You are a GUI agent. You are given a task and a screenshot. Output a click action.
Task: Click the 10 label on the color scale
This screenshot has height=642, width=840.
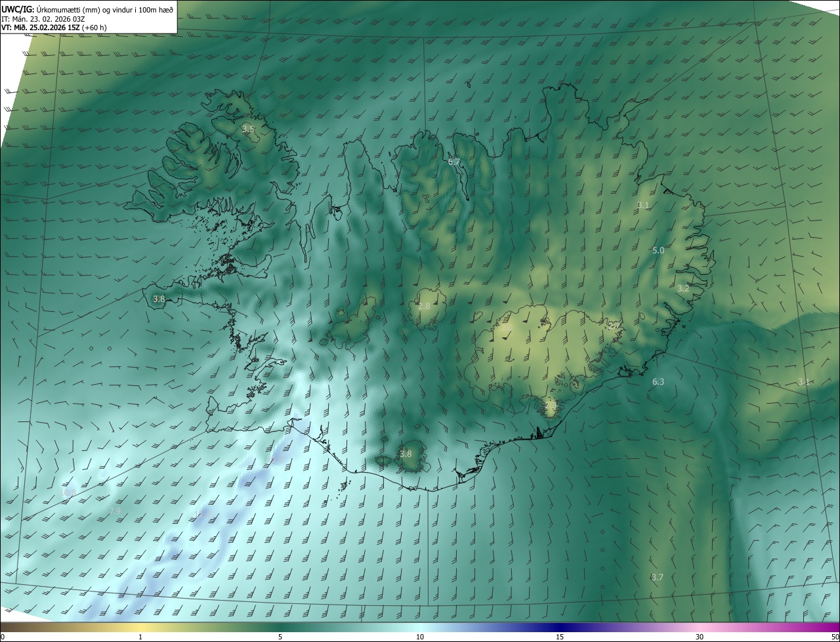(420, 637)
